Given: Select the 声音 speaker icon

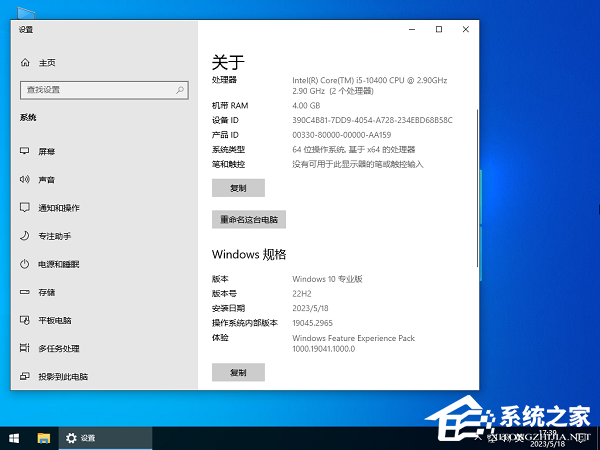Looking at the screenshot, I should 25,180.
